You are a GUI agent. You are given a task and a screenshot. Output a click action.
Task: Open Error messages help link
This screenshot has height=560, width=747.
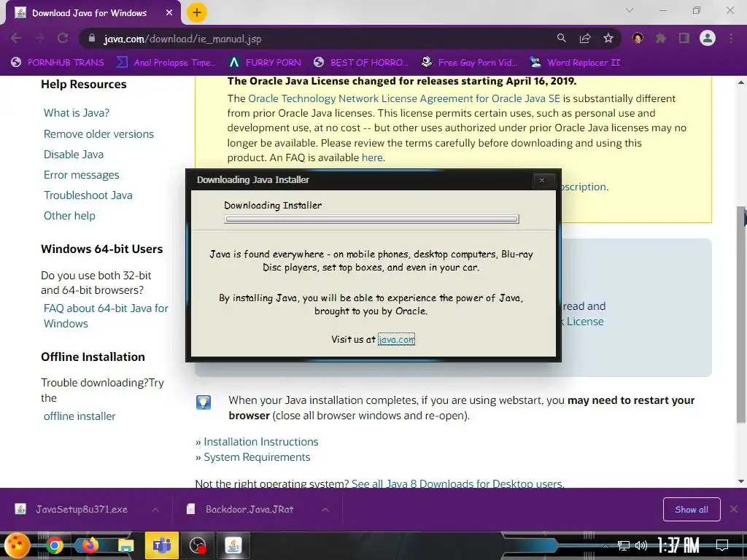tap(82, 175)
